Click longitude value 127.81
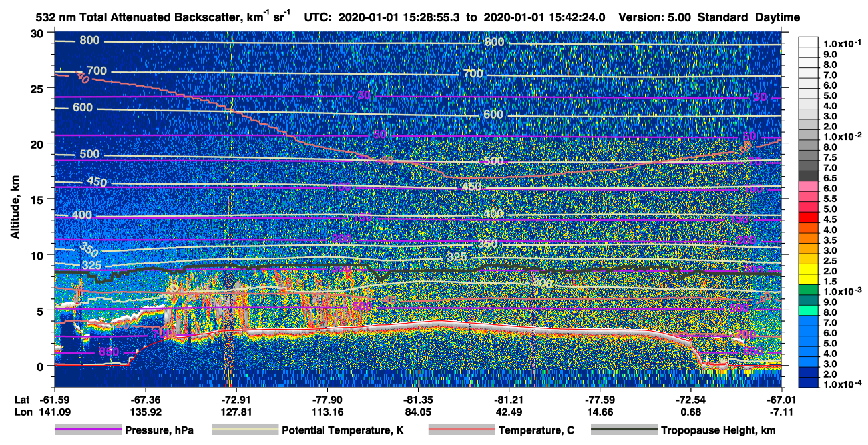 pos(236,412)
